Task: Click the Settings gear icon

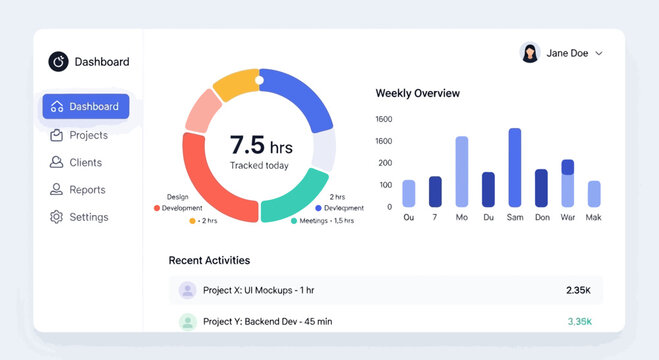Action: [x=56, y=217]
